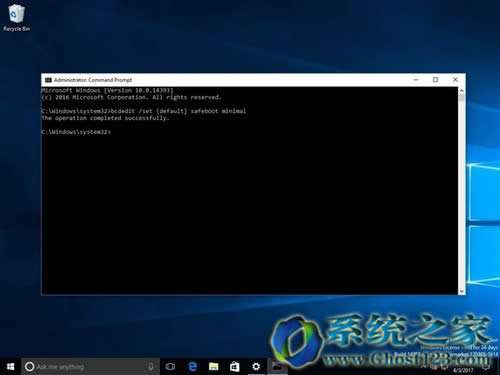500x375 pixels.
Task: Launch Microsoft Edge from the taskbar
Action: coord(192,367)
